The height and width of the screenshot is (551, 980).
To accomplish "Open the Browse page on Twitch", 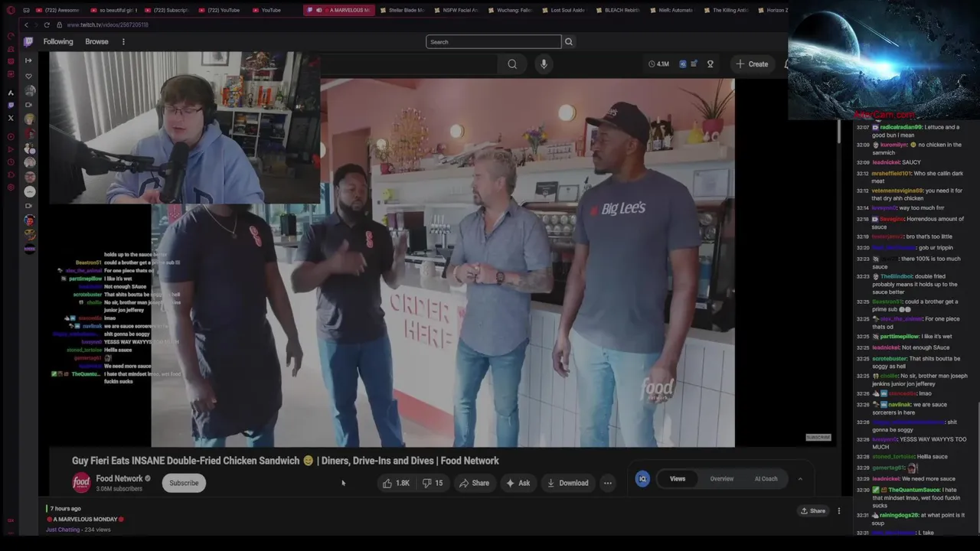I will pyautogui.click(x=96, y=41).
